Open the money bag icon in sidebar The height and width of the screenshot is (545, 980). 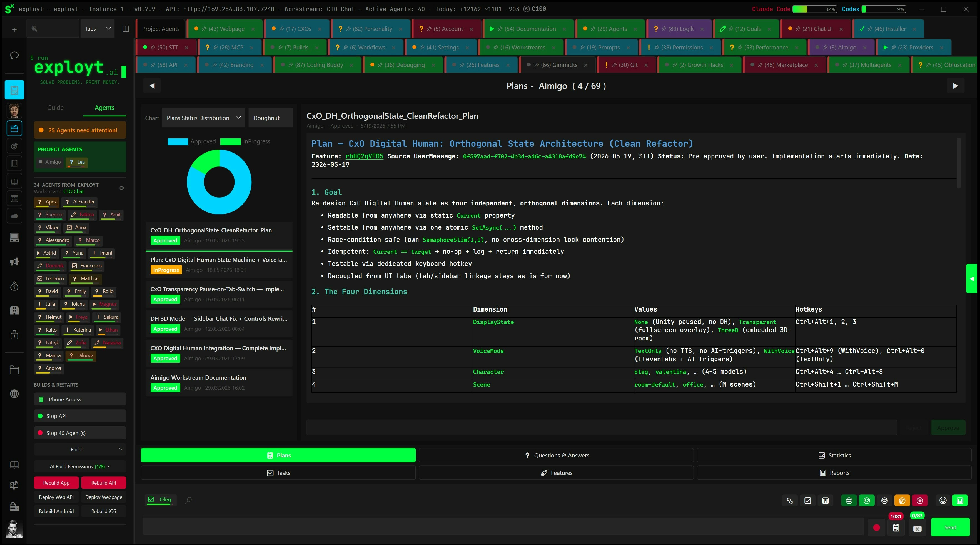pos(14,286)
